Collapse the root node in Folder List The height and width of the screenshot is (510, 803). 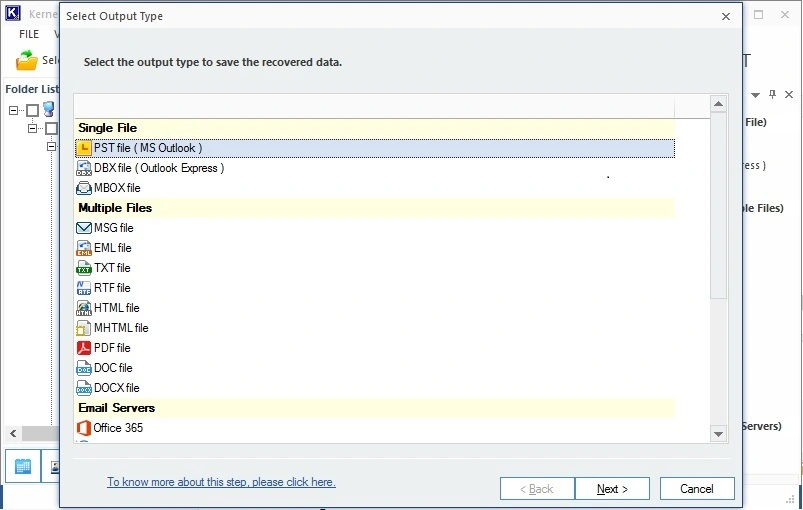pyautogui.click(x=14, y=110)
